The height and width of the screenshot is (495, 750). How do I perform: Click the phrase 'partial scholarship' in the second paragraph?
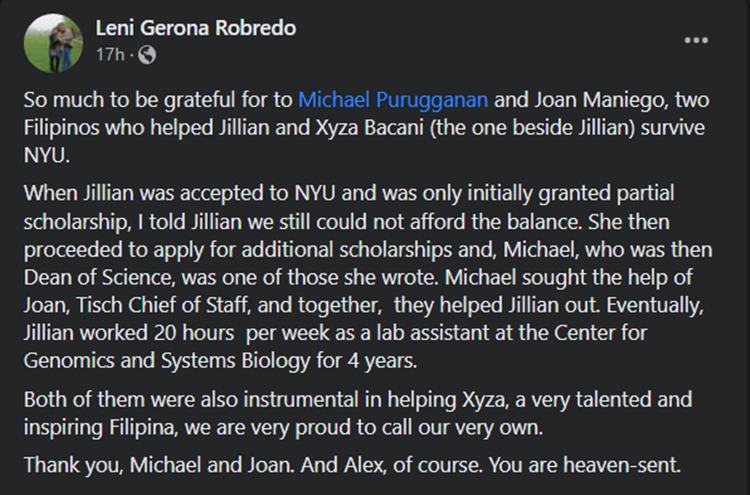pos(349,207)
